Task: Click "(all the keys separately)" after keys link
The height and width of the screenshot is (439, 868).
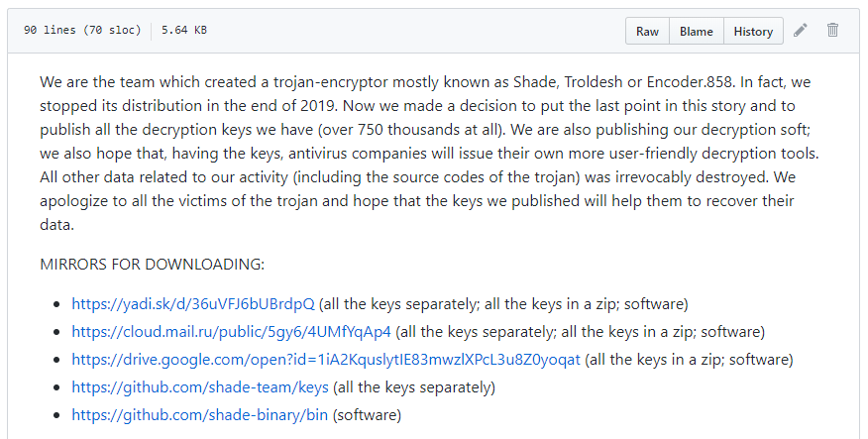Action: click(x=414, y=386)
